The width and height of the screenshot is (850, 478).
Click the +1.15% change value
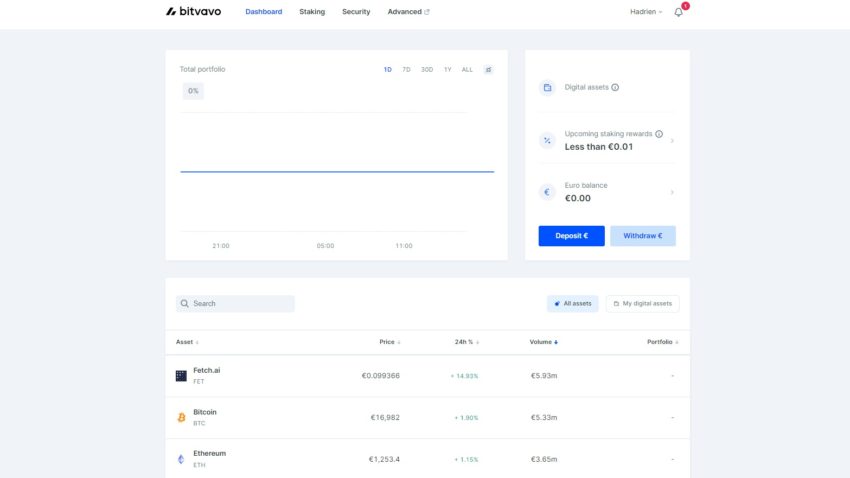point(466,459)
